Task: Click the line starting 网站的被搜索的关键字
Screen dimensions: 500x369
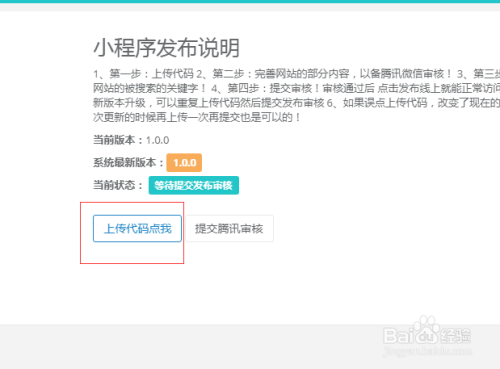Action: point(296,88)
